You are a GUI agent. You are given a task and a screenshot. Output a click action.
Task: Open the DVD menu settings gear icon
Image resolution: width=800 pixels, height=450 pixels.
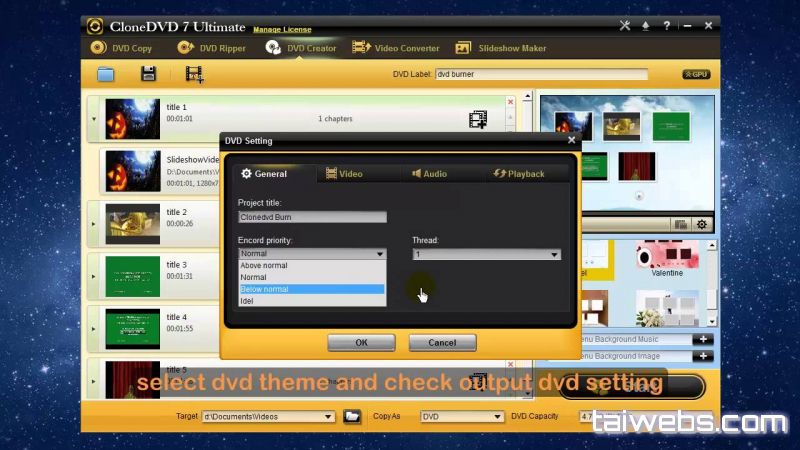click(702, 225)
